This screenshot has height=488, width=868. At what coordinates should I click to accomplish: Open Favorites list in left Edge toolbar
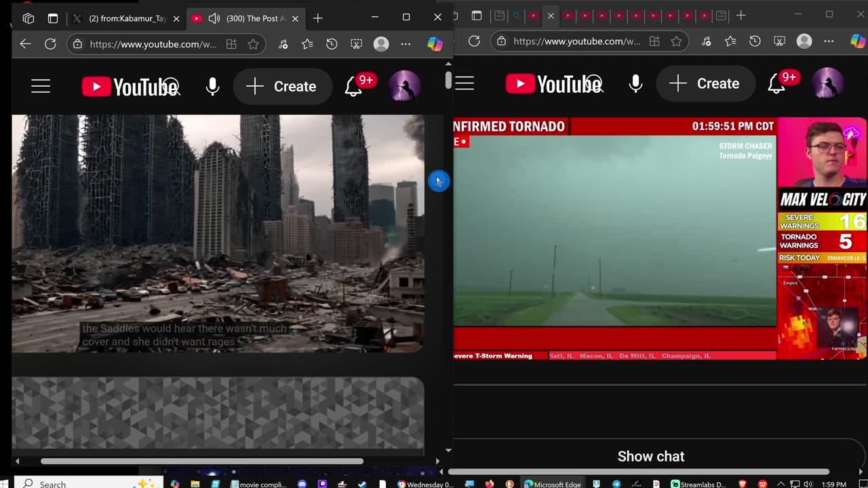click(x=307, y=44)
